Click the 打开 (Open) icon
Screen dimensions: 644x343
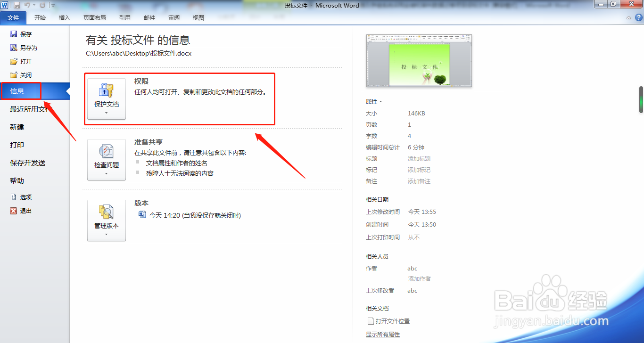14,61
